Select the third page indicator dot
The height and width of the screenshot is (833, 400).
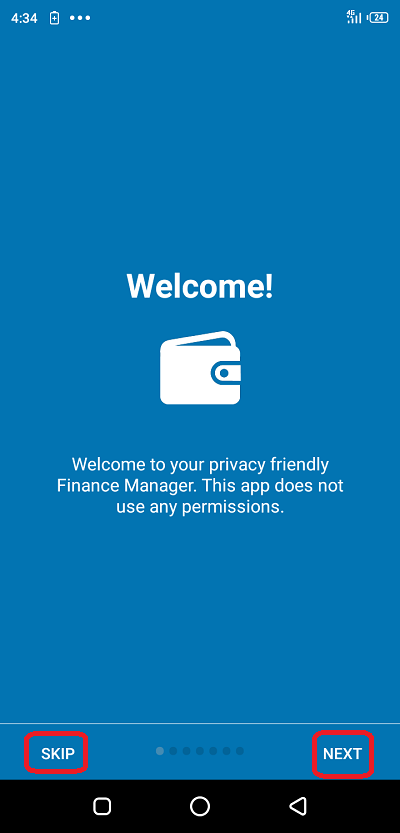click(x=186, y=751)
